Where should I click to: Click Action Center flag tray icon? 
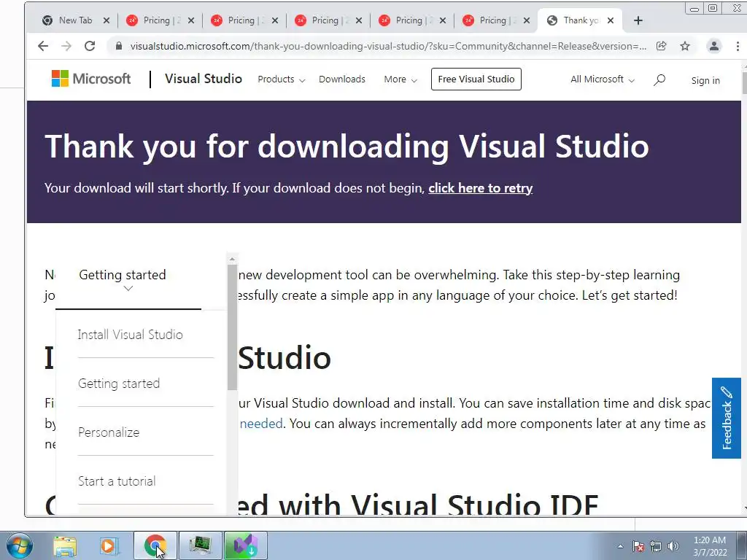[638, 546]
